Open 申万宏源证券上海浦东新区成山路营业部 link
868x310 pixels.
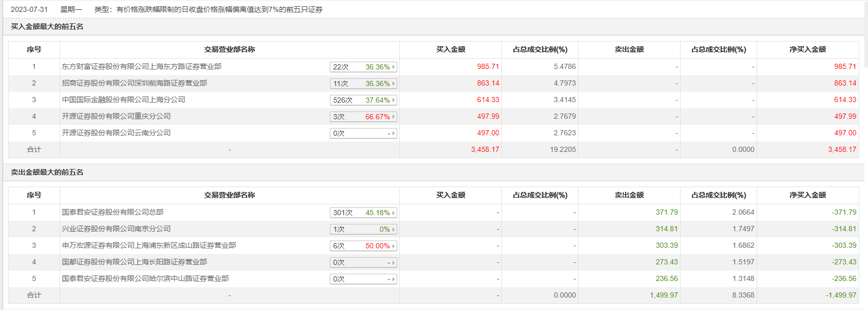[149, 245]
